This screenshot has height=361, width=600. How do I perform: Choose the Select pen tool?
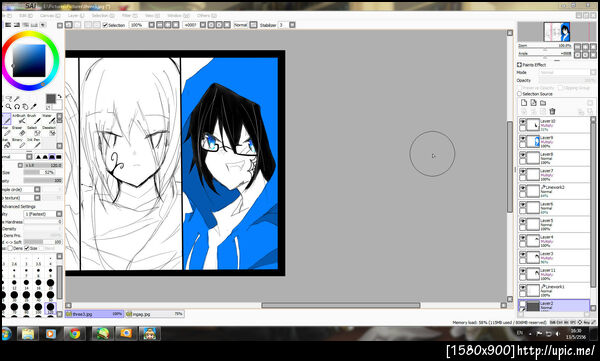coord(35,131)
